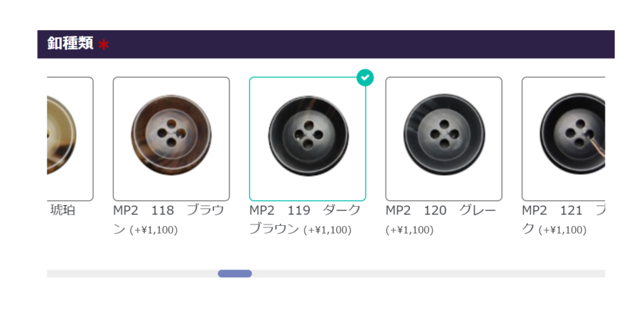Click the 琥珀 label text
644x311 pixels.
(x=63, y=210)
